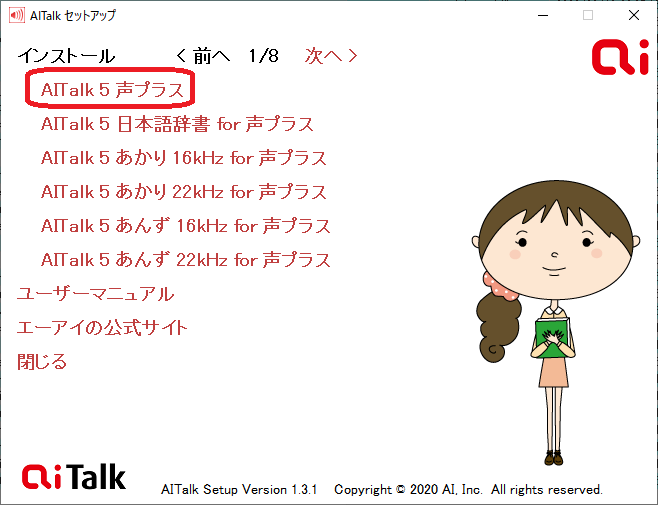Click 閉じる to exit setup
Image resolution: width=658 pixels, height=505 pixels.
[42, 362]
